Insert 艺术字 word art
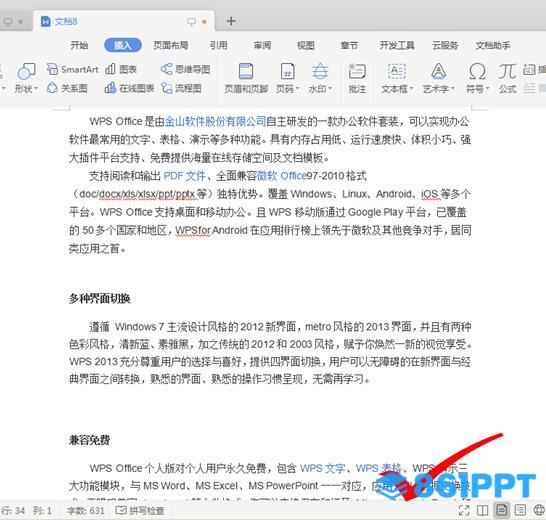The height and width of the screenshot is (520, 546). click(438, 78)
